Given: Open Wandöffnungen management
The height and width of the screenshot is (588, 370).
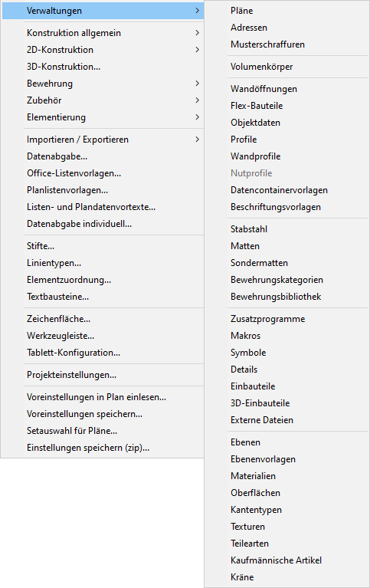Looking at the screenshot, I should [287, 89].
